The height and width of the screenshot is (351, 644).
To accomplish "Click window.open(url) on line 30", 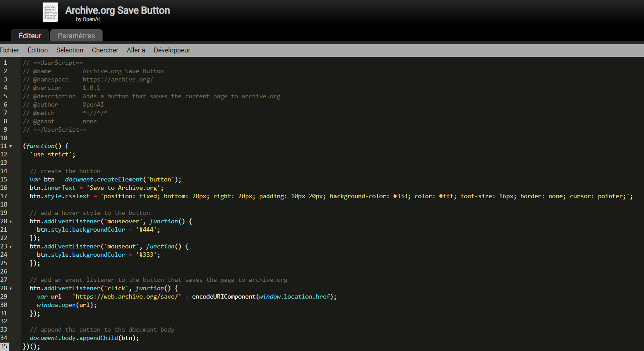I will pos(66,305).
